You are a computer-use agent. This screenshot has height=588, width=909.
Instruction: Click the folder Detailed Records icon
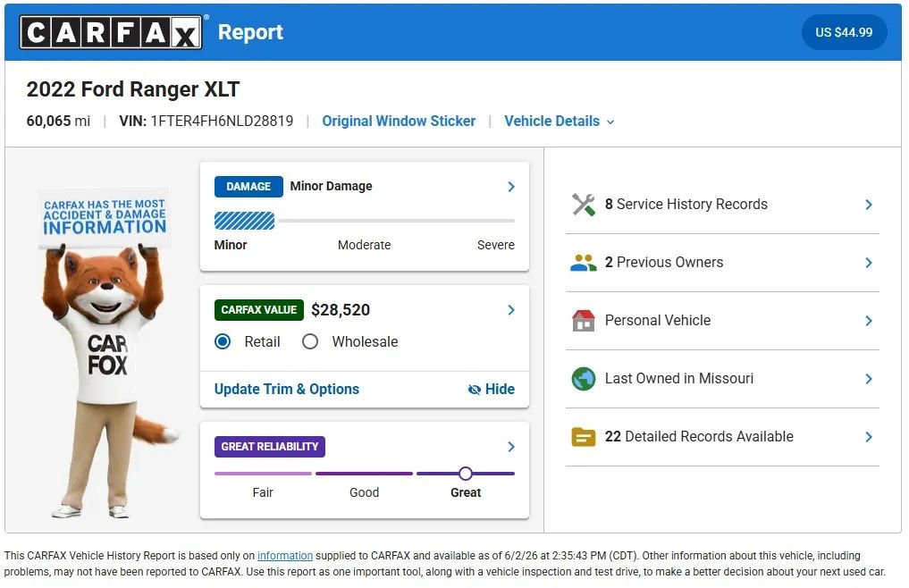[x=583, y=437]
